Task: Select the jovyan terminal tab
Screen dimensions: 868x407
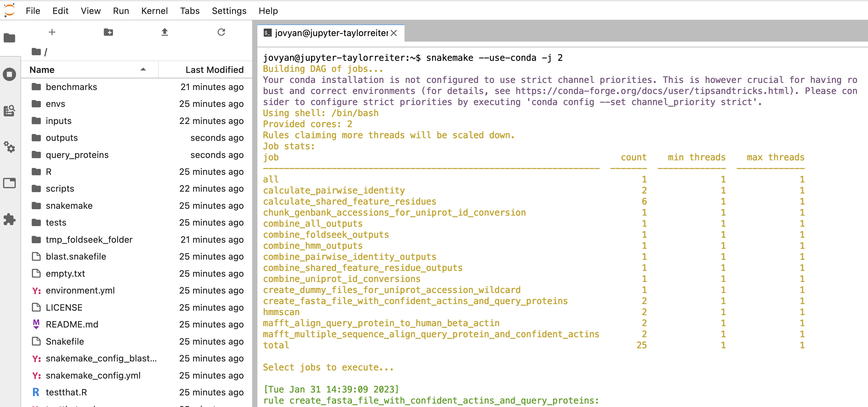Action: pyautogui.click(x=331, y=33)
